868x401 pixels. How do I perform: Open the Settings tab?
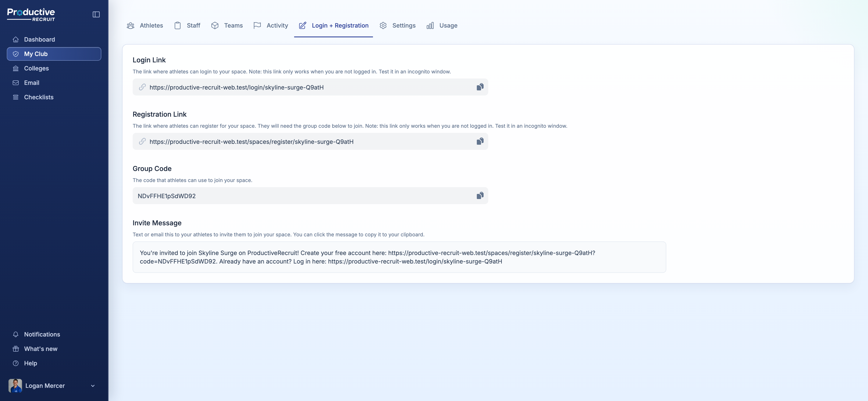[398, 26]
